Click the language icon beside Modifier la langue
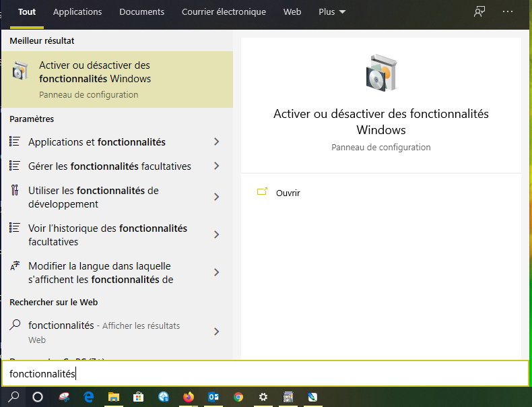 (x=15, y=265)
